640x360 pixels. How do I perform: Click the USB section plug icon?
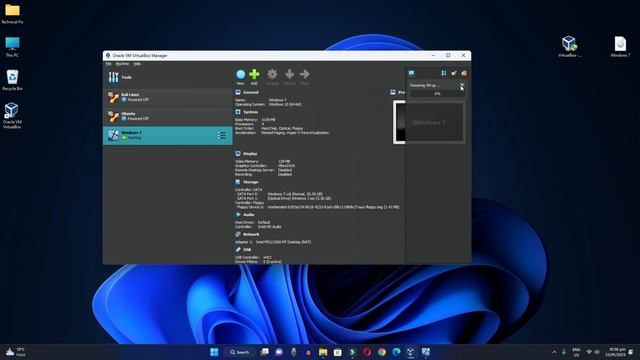click(238, 250)
